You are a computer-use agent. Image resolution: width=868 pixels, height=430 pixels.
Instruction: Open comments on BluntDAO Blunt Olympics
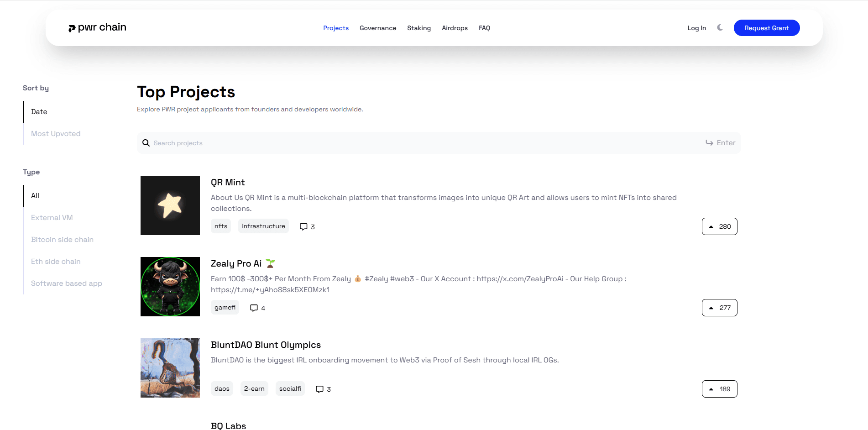[x=323, y=388]
